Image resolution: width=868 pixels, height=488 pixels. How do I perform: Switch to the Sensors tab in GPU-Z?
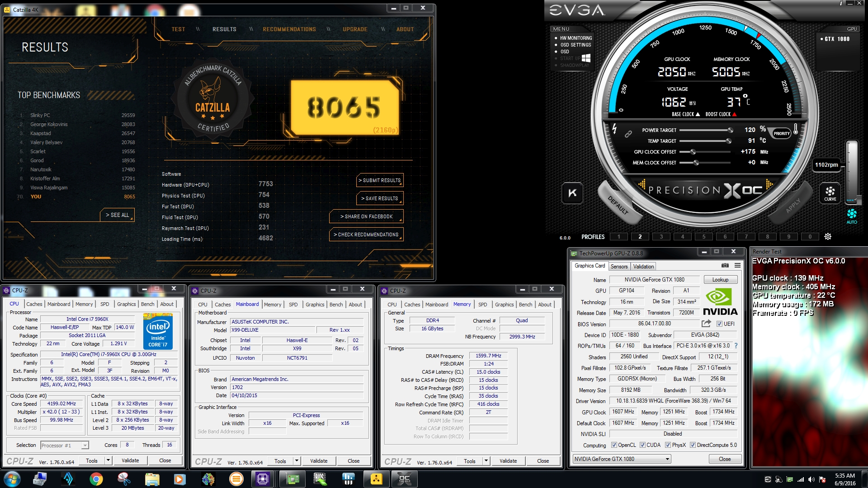(619, 267)
